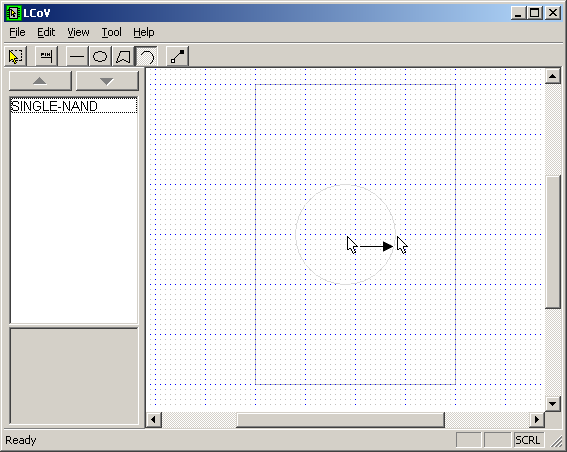Image resolution: width=567 pixels, height=452 pixels.
Task: Select SINGLE-NAND in the component list
Action: [74, 106]
